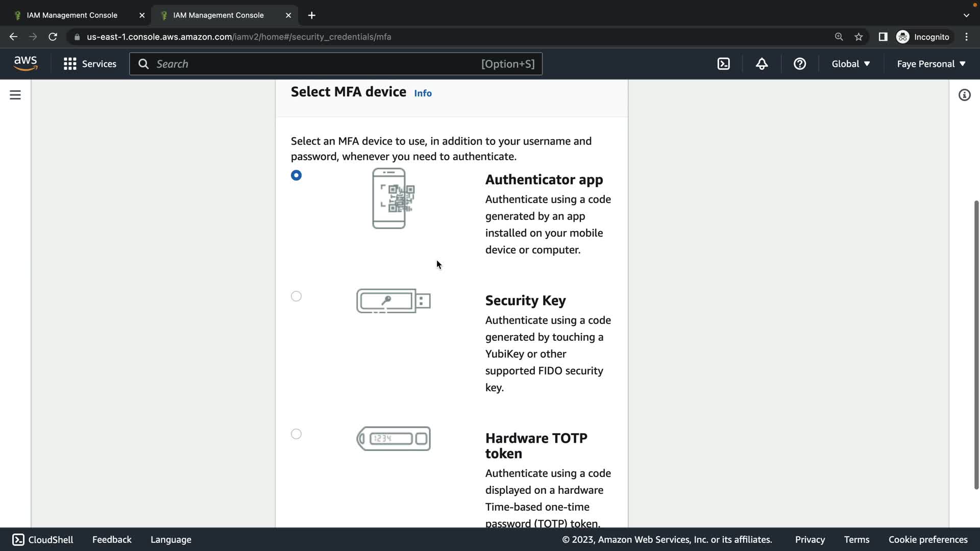Select the Authenticator app radio button
The height and width of the screenshot is (551, 980).
point(296,175)
